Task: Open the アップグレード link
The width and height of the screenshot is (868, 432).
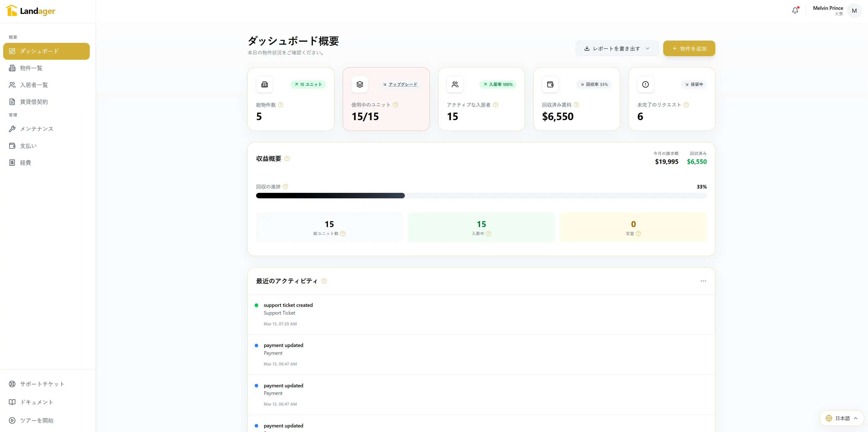Action: point(403,84)
